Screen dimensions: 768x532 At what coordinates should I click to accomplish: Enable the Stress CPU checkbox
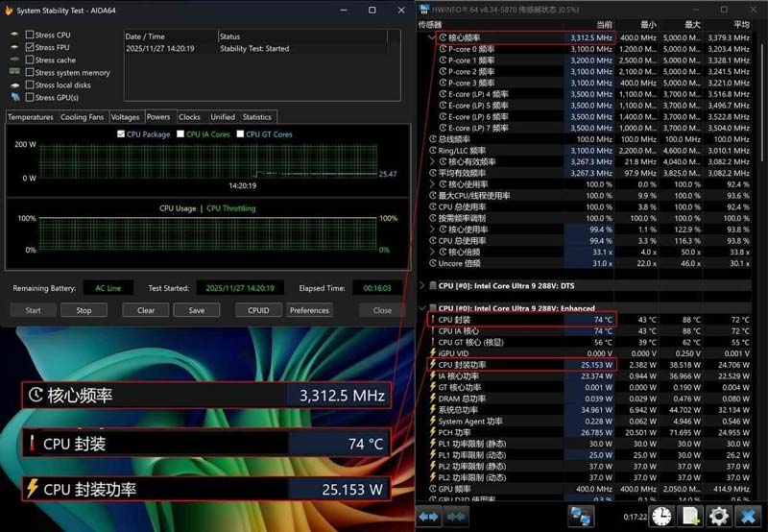click(30, 35)
